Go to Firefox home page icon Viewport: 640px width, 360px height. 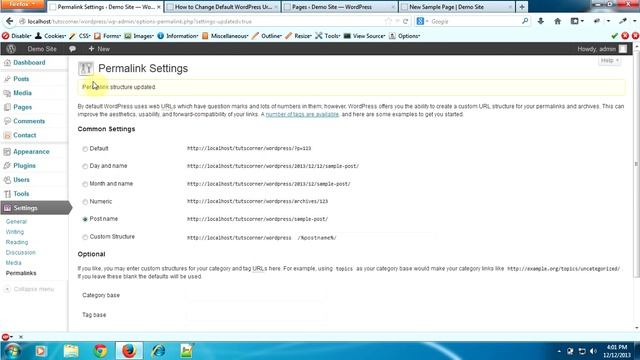(557, 21)
